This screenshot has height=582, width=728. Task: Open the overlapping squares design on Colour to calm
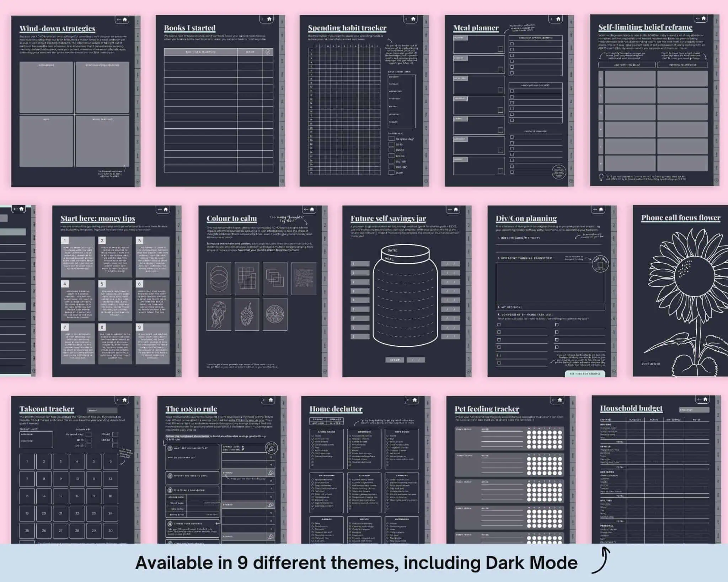pyautogui.click(x=275, y=279)
